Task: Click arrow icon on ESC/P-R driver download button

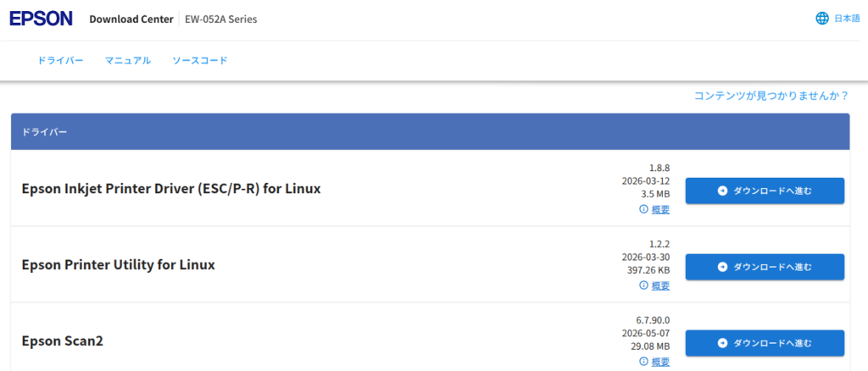Action: coord(722,191)
